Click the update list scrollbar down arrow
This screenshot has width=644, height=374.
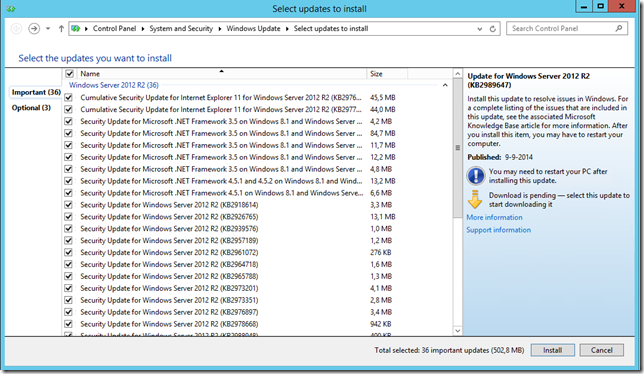(x=458, y=330)
